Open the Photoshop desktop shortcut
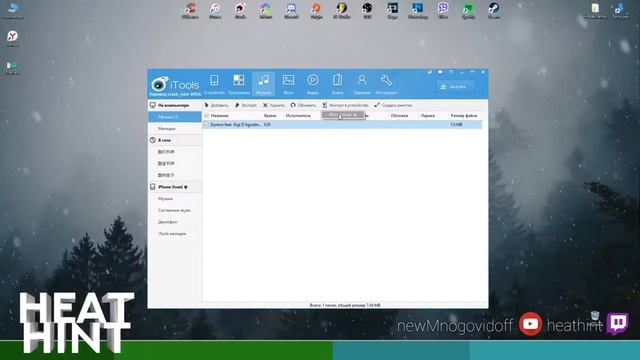This screenshot has width=640, height=360. (418, 11)
